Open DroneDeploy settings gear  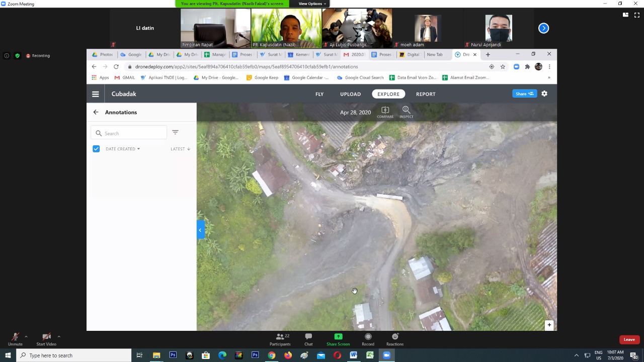click(544, 94)
